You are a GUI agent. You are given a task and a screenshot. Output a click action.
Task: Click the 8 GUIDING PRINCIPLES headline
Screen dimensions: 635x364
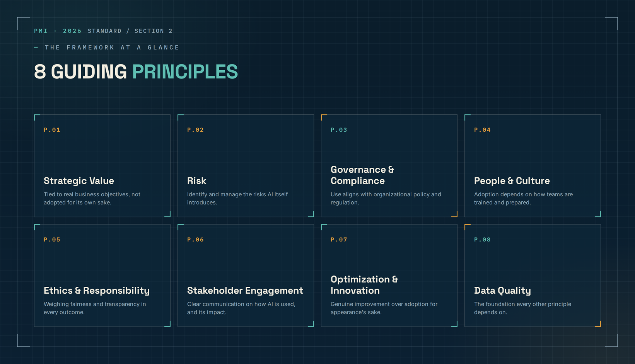tap(136, 72)
